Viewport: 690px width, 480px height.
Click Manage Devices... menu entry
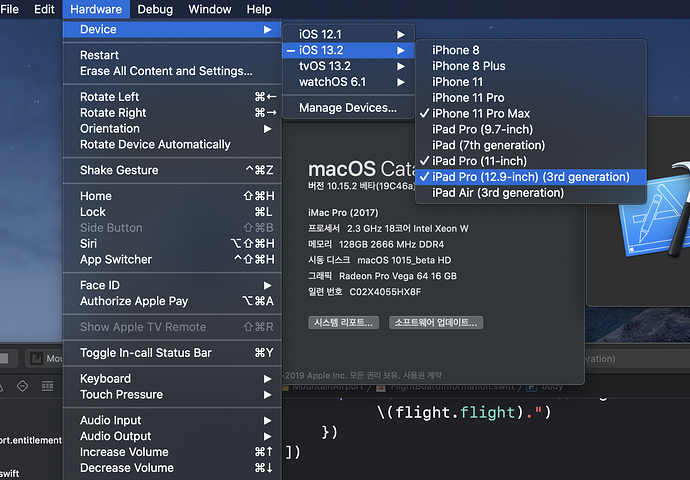tap(347, 108)
